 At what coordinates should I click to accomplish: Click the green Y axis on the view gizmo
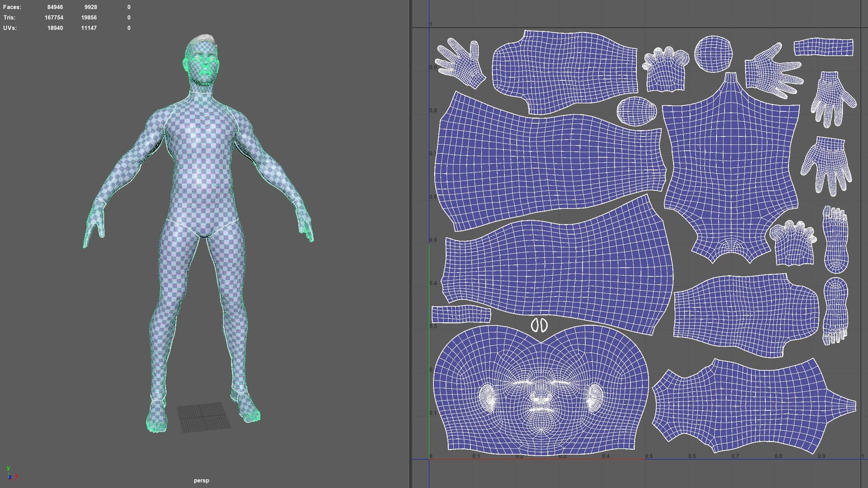(x=8, y=468)
